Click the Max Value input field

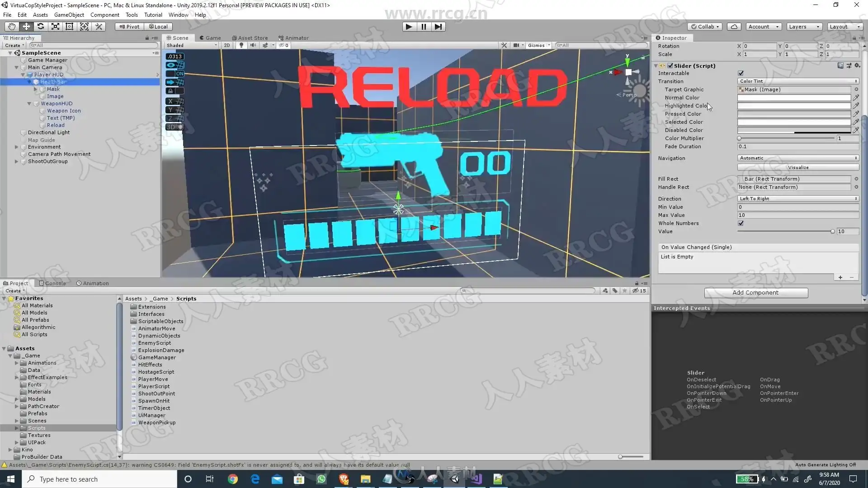point(798,215)
